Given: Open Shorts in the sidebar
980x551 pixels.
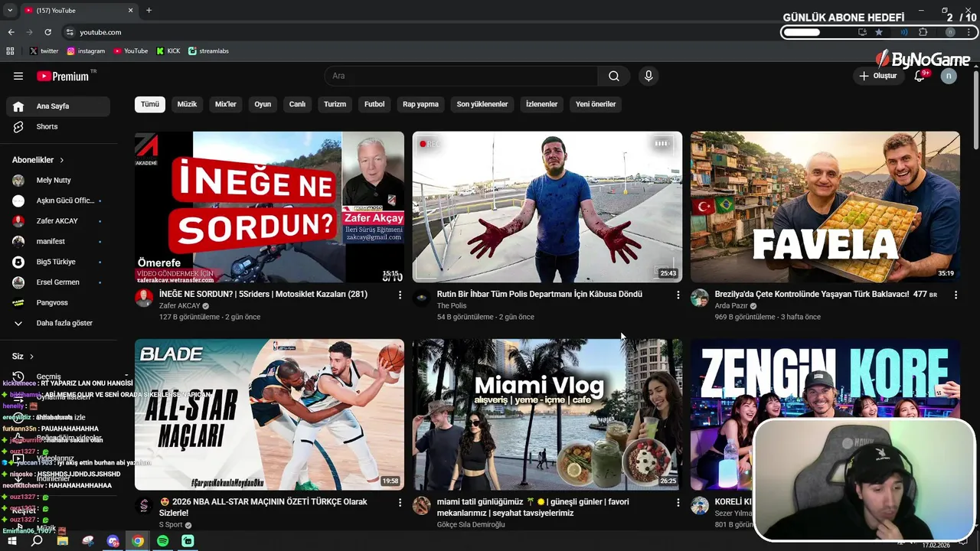Looking at the screenshot, I should pyautogui.click(x=58, y=127).
